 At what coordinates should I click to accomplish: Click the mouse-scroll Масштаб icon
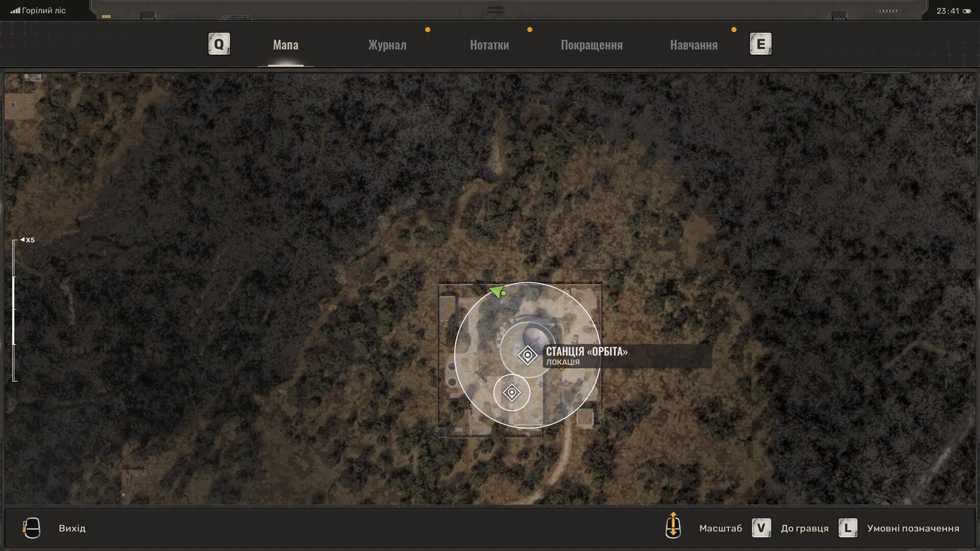[x=673, y=525]
